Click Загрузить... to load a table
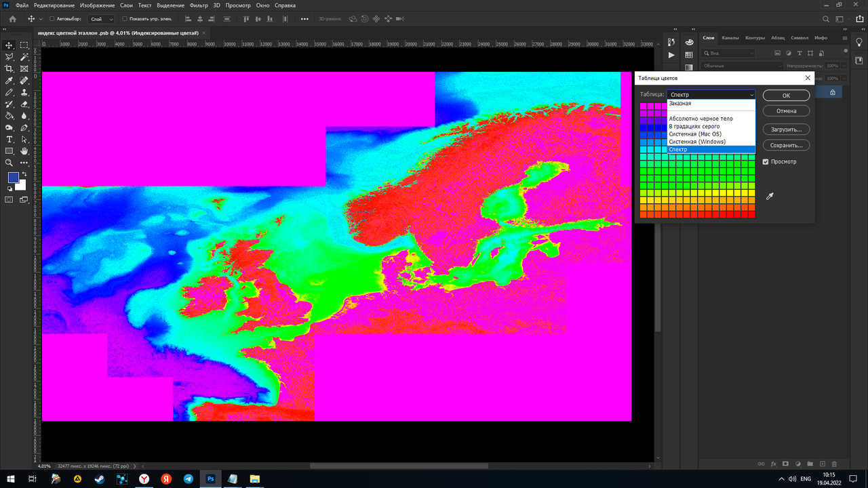868x488 pixels. [786, 129]
